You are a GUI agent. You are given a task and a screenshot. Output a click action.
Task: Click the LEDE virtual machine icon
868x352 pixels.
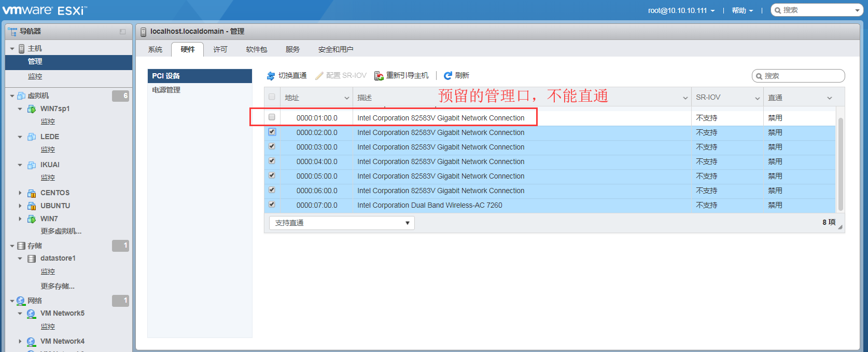[x=32, y=137]
